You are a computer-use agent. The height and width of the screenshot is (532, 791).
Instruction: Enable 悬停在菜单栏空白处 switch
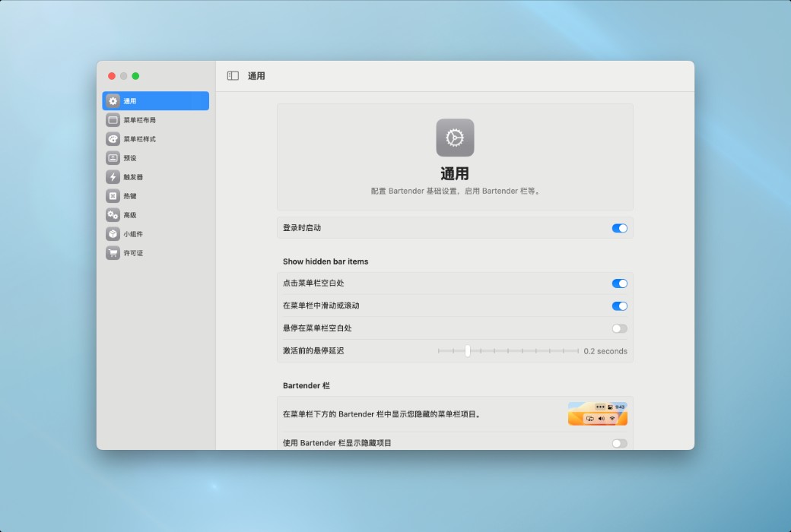[619, 329]
